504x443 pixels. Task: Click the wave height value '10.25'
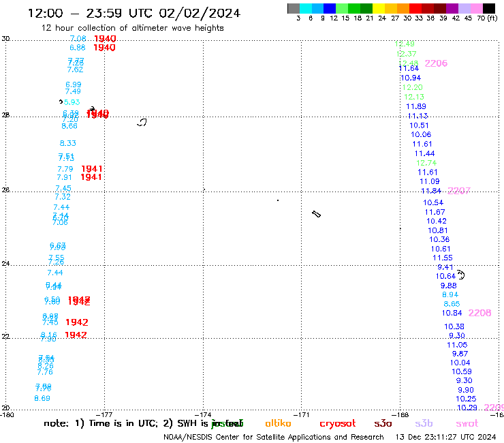coord(466,399)
